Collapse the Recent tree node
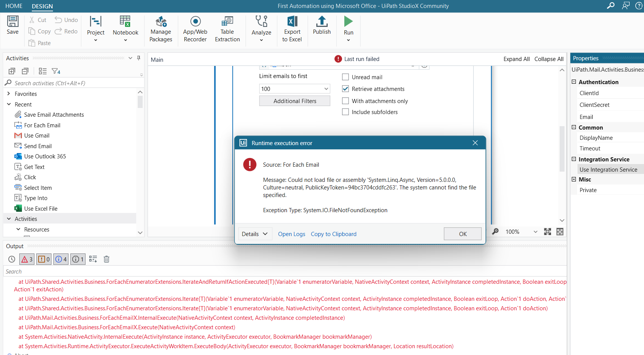The height and width of the screenshot is (355, 644). click(9, 104)
